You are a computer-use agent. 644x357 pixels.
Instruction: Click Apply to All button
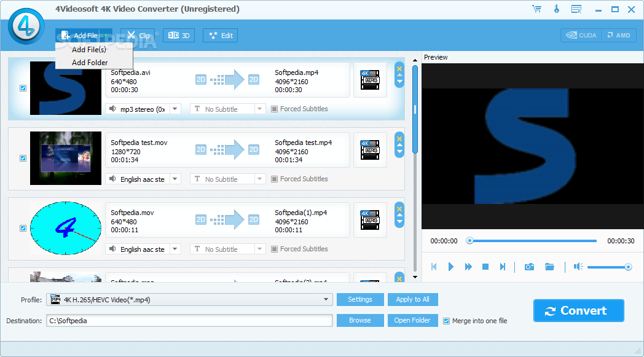pyautogui.click(x=413, y=299)
